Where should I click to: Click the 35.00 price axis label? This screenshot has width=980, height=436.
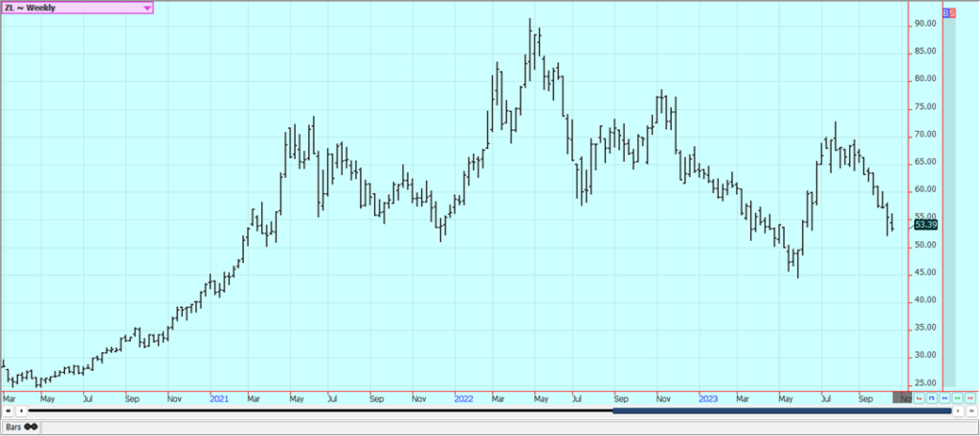click(925, 327)
